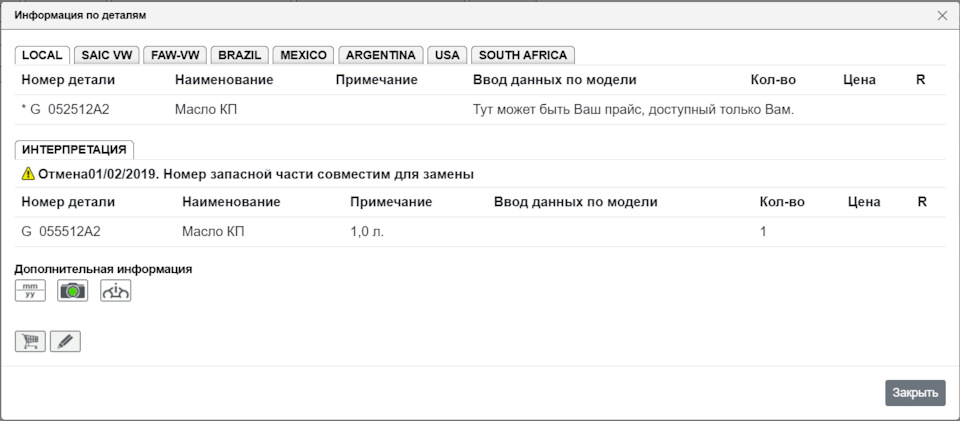960x421 pixels.
Task: Click the pencil edit icon
Action: pos(65,342)
